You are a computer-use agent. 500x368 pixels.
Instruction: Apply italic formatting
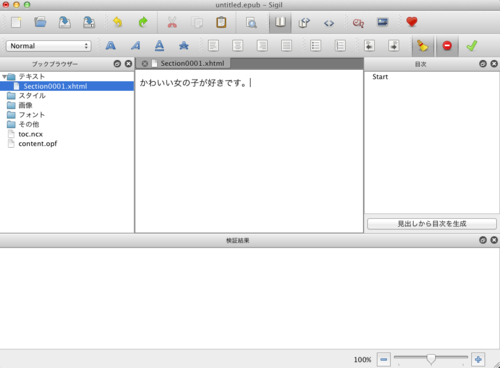click(x=135, y=46)
